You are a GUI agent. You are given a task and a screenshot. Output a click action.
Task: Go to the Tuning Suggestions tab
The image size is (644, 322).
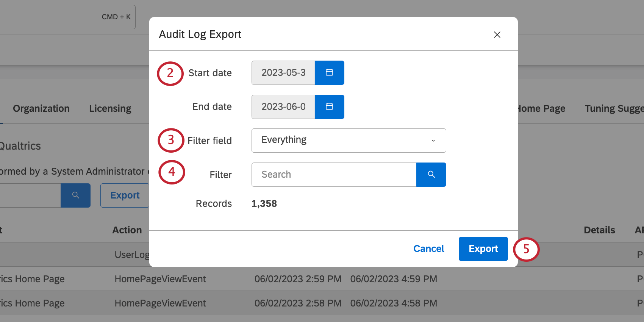pos(614,109)
